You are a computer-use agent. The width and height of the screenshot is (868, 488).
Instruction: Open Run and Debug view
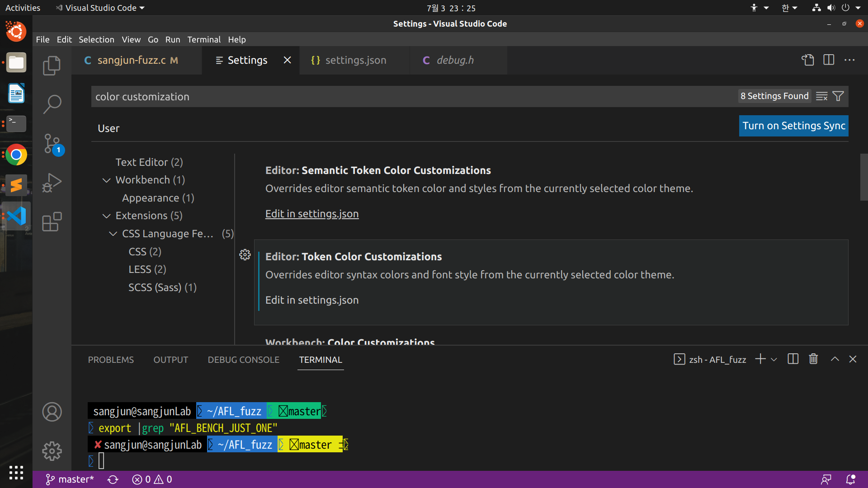click(x=52, y=183)
